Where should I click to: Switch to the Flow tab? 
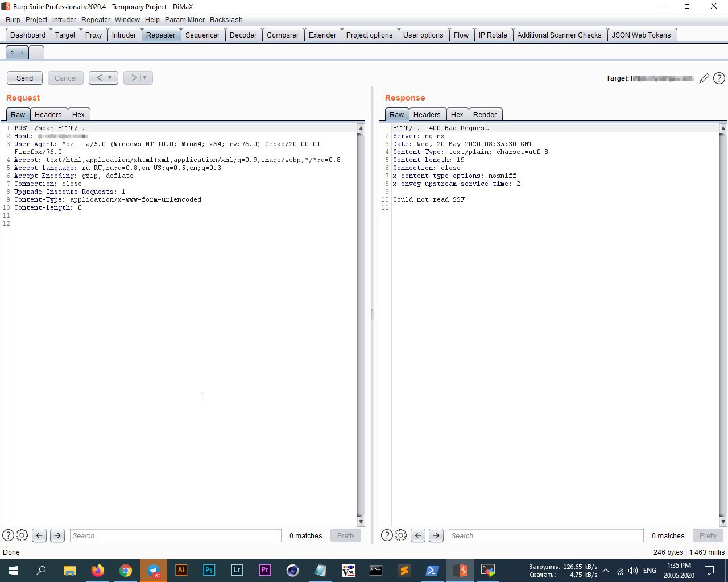[461, 35]
